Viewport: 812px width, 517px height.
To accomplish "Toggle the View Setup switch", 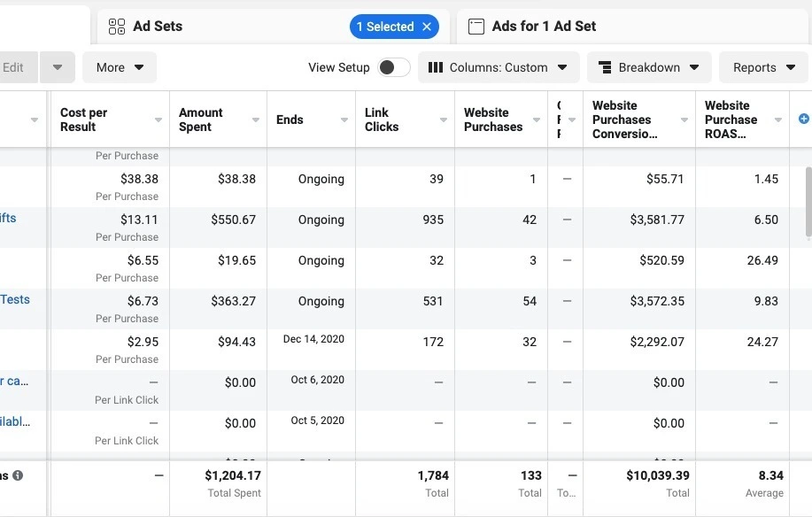I will tap(393, 67).
